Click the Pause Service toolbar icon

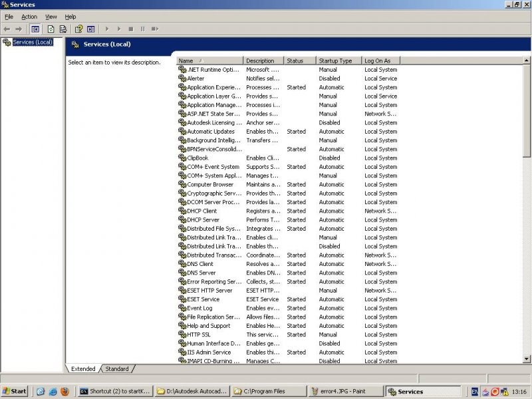[143, 29]
